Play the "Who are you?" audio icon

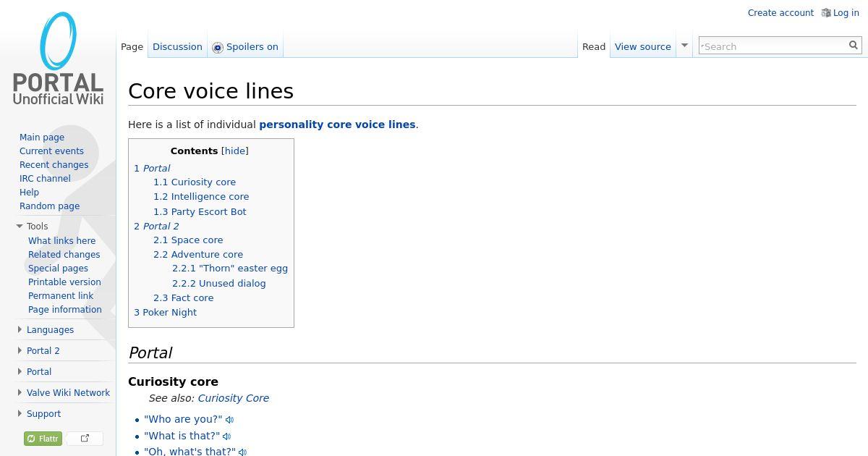tap(230, 420)
